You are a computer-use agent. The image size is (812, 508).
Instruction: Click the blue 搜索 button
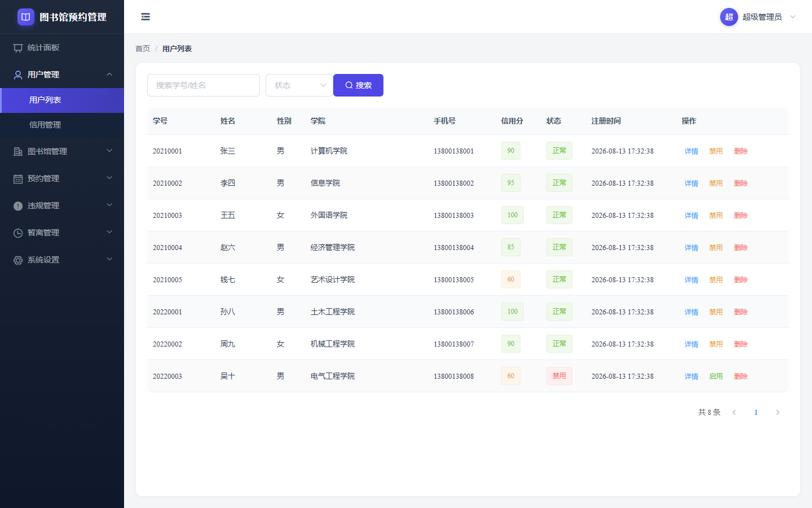tap(358, 85)
